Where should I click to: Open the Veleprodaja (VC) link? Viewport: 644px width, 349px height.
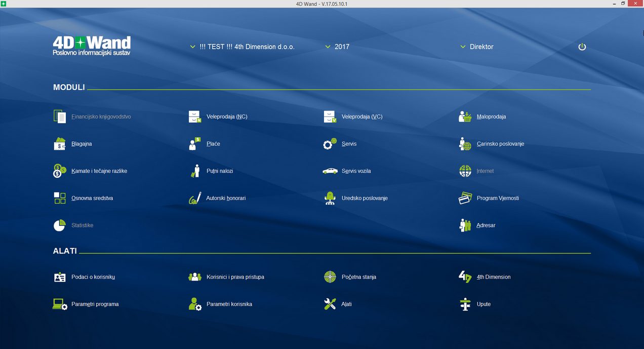[362, 117]
